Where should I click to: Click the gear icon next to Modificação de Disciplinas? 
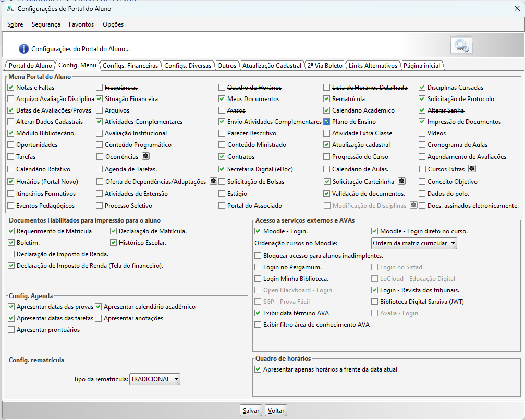(413, 205)
